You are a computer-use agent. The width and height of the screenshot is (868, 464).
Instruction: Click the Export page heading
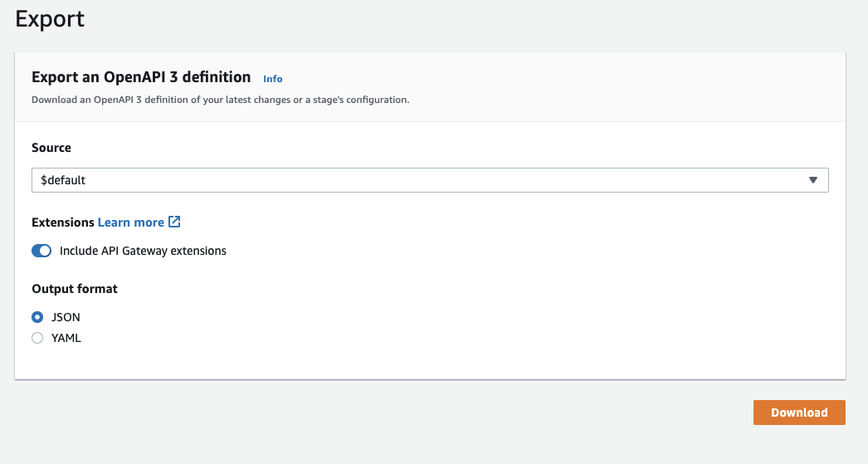tap(50, 18)
